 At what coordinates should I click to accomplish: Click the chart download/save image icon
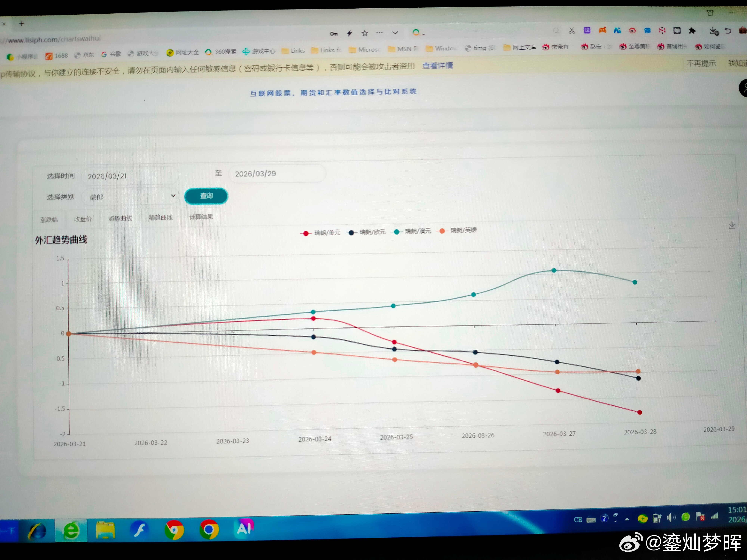tap(732, 225)
